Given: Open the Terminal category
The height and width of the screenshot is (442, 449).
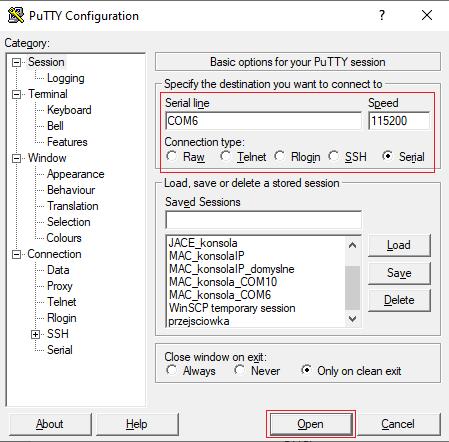Looking at the screenshot, I should [x=48, y=94].
